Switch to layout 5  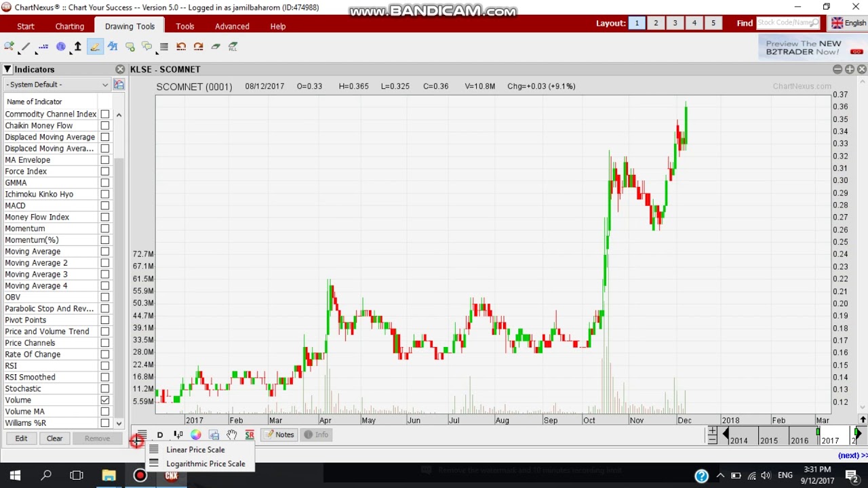(713, 23)
